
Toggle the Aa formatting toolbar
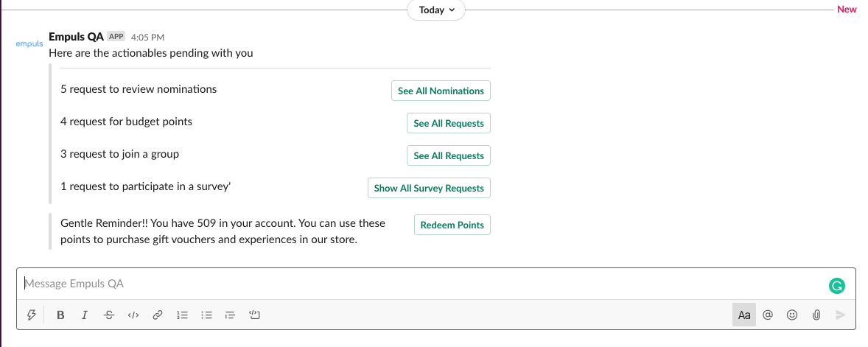point(744,315)
